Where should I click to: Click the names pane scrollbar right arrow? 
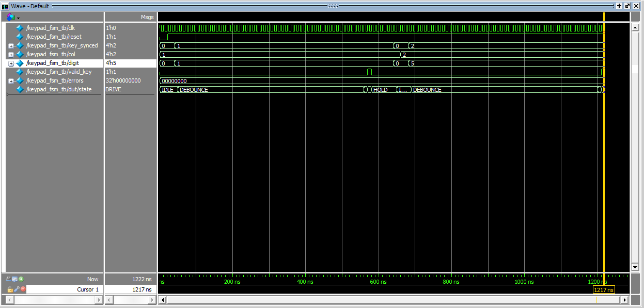[x=99, y=300]
